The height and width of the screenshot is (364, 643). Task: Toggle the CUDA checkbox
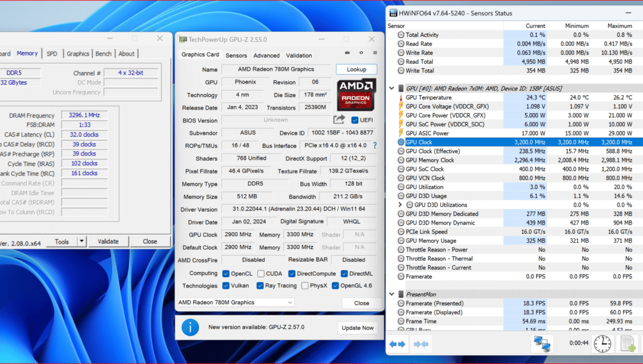point(261,273)
